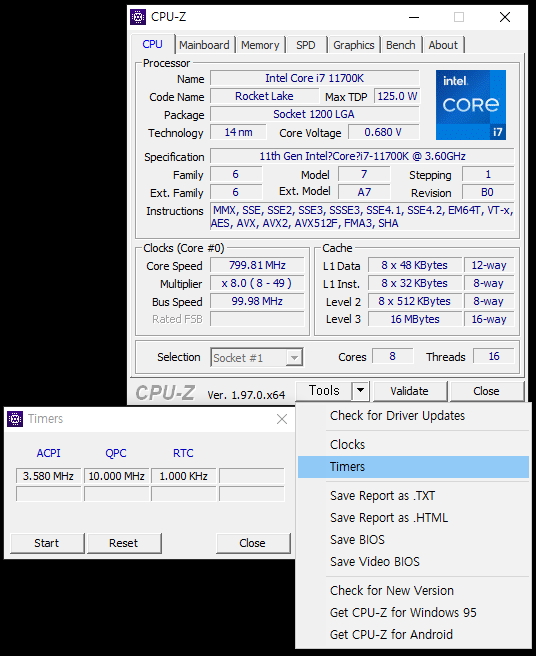The height and width of the screenshot is (656, 536).
Task: Choose Get CPU-Z for Windows 95
Action: (413, 612)
